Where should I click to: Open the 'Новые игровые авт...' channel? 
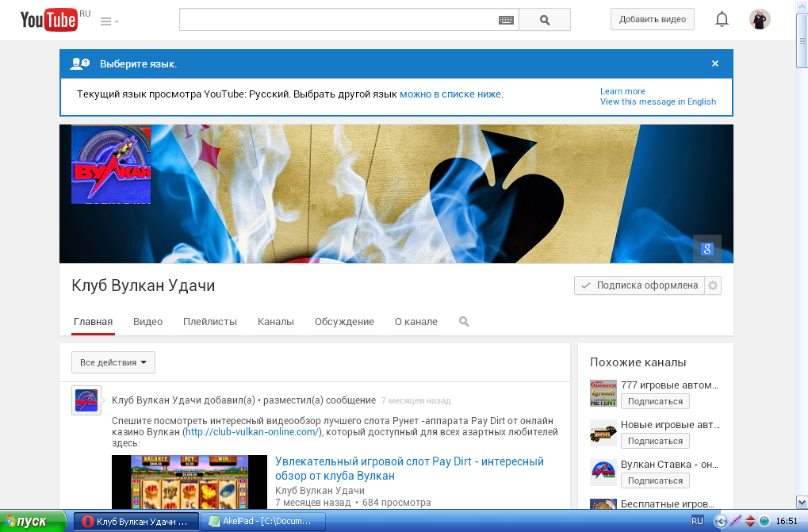[670, 425]
